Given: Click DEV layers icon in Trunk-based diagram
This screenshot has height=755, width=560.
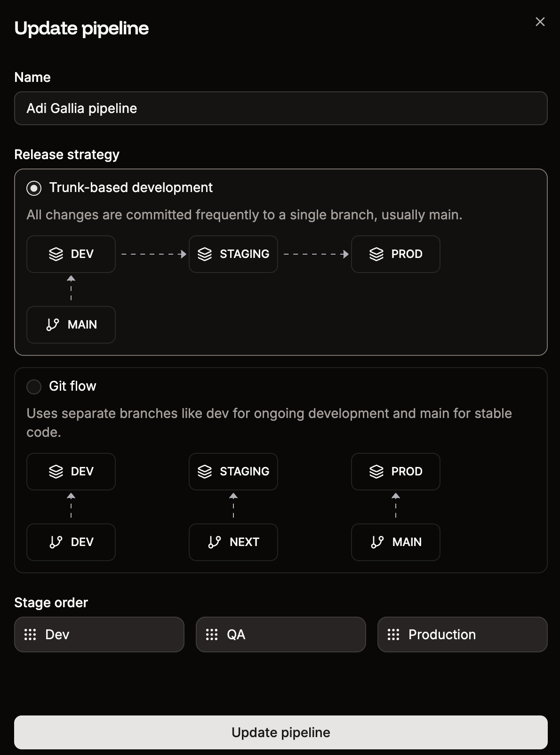Looking at the screenshot, I should tap(56, 254).
